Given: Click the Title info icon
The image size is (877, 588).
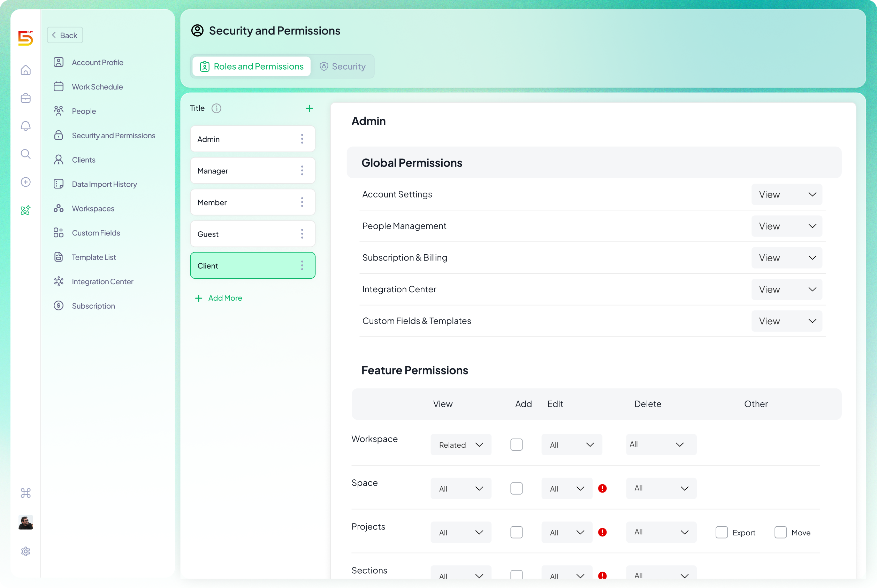Looking at the screenshot, I should coord(216,108).
